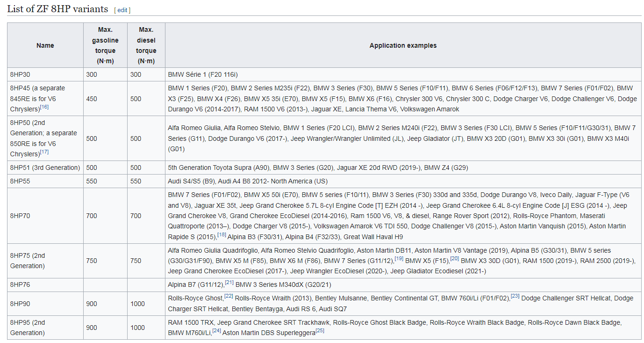This screenshot has height=343, width=644.
Task: Select the "Name" column header
Action: click(45, 45)
